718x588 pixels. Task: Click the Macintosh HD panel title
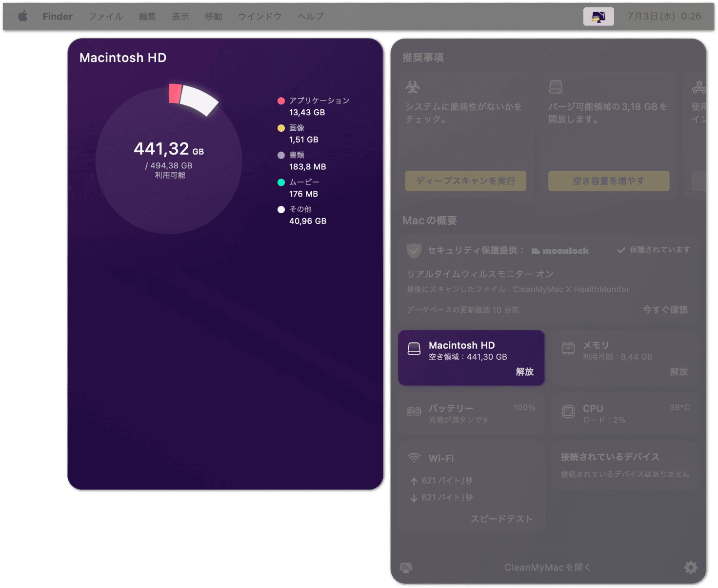[x=123, y=58]
